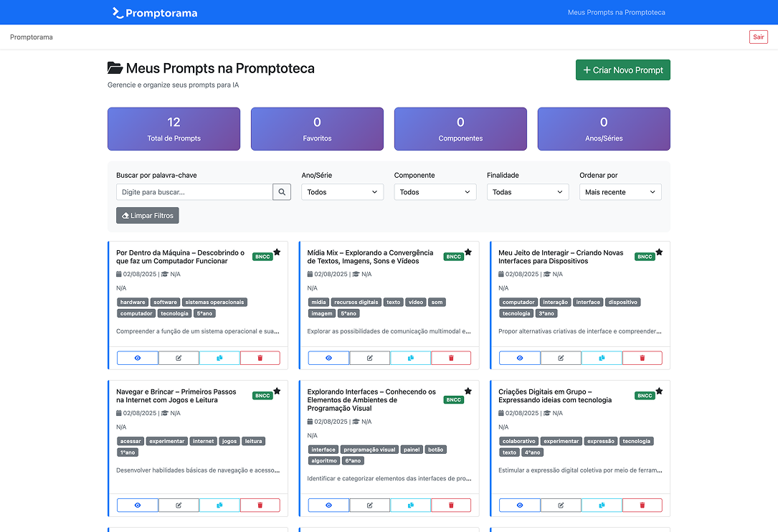Click the search magnifier icon button

[282, 192]
